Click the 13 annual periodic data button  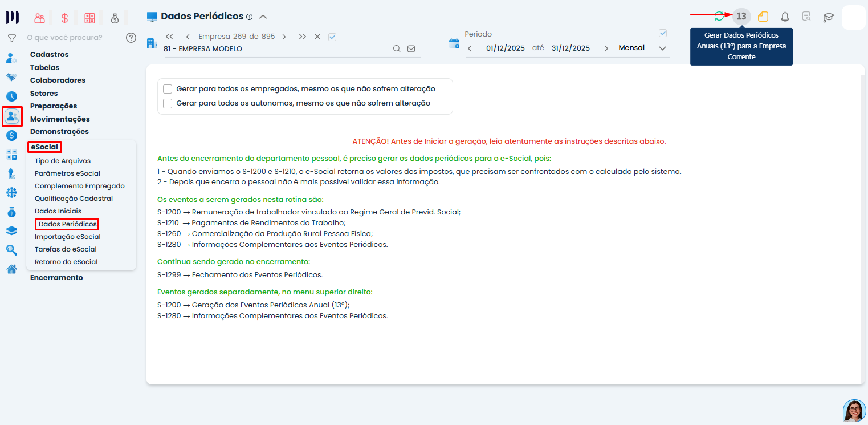tap(741, 17)
